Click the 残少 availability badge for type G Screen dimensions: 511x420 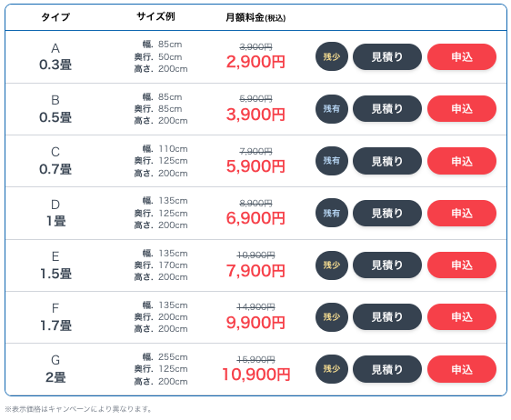pos(332,369)
